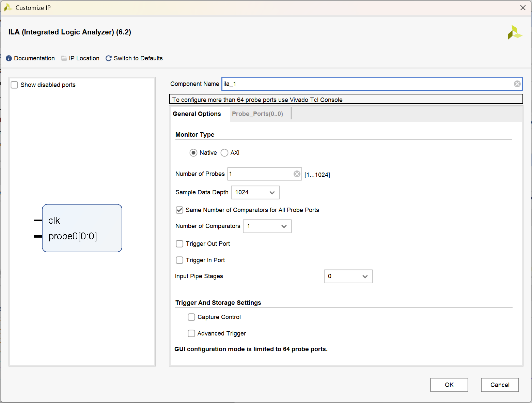Open the Documentation link
The image size is (532, 403).
click(x=34, y=58)
